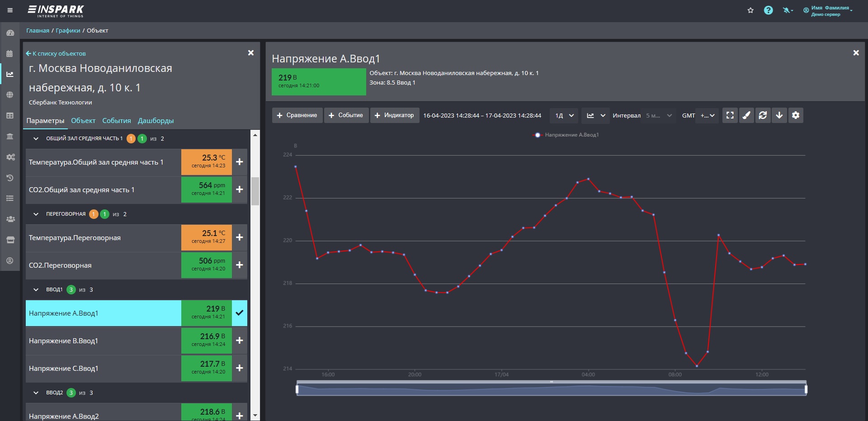
Task: Open the muted notifications bell menu
Action: click(x=788, y=10)
